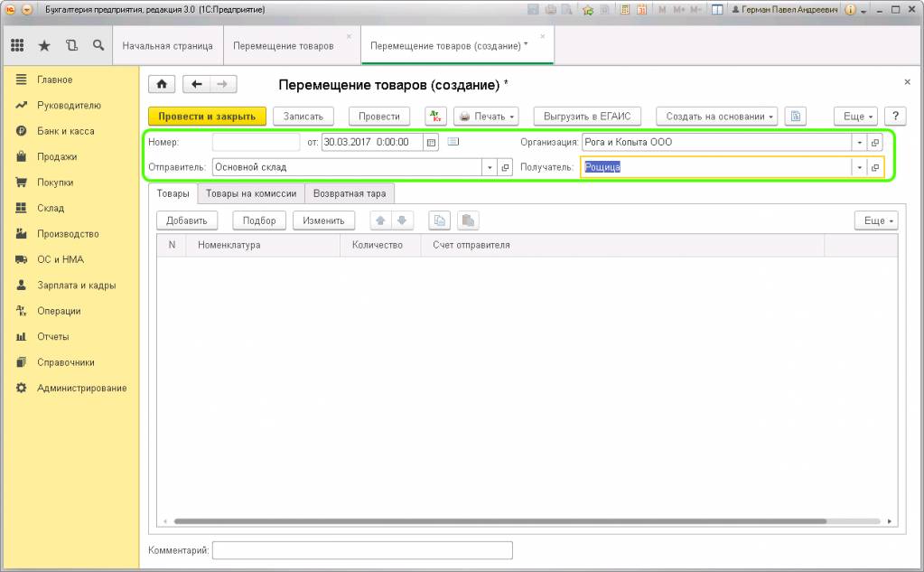Add to favorites with the title bar star
The width and height of the screenshot is (924, 572).
pyautogui.click(x=587, y=9)
